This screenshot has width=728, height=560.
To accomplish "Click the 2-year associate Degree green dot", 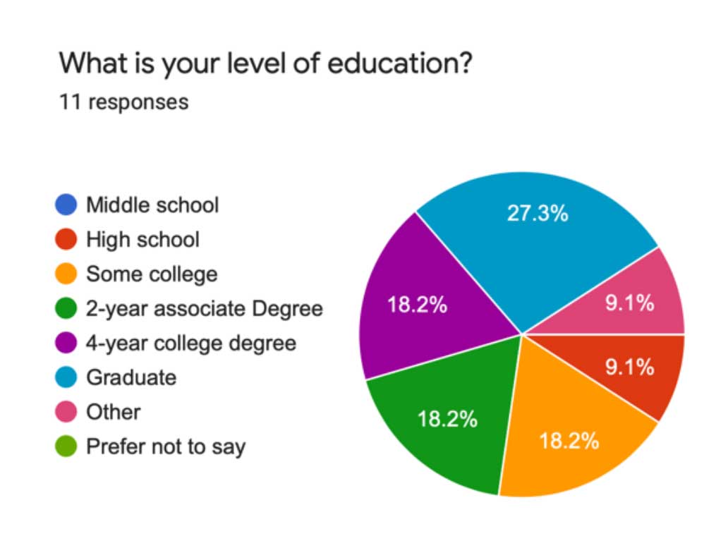I will pos(66,308).
